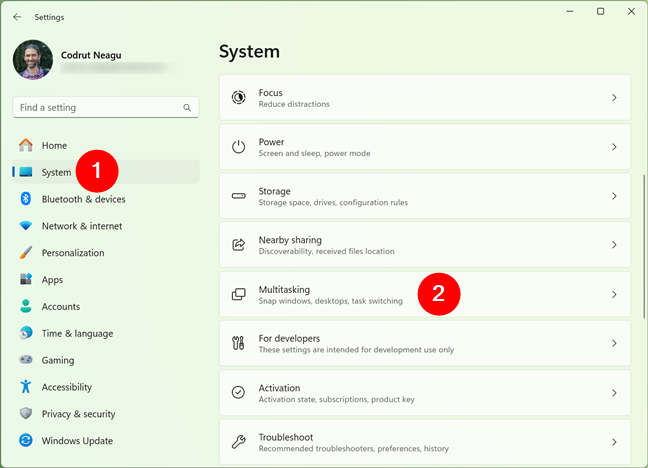Open Activation settings

coord(425,393)
